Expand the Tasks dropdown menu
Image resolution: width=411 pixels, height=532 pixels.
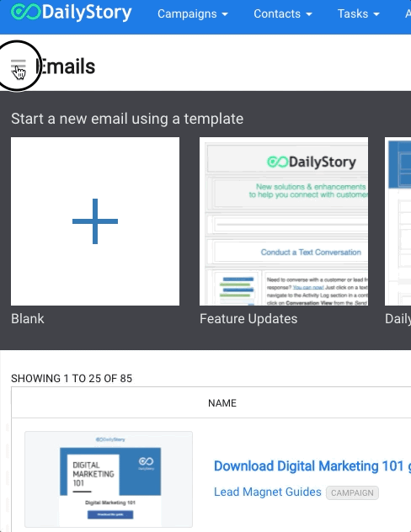[x=359, y=14]
